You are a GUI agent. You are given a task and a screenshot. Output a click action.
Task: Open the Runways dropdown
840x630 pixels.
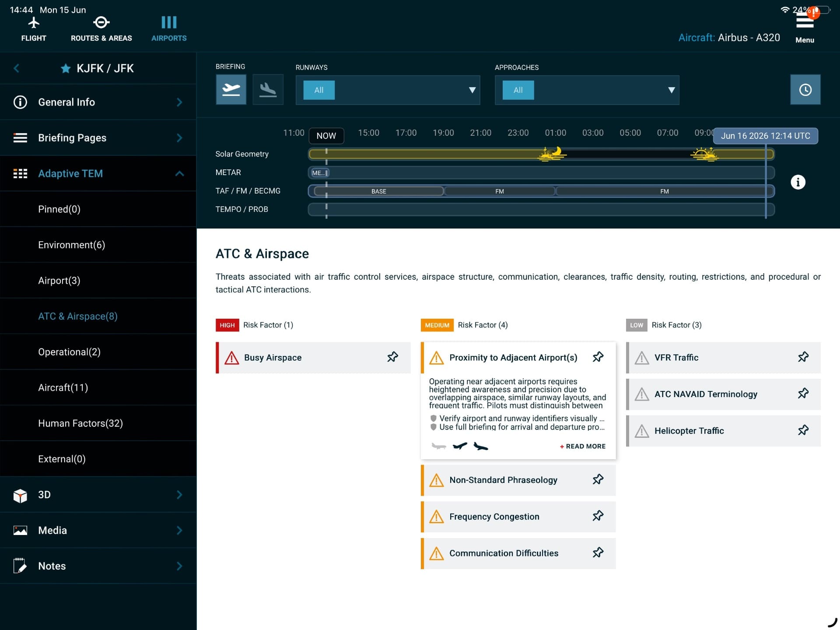[x=388, y=90]
